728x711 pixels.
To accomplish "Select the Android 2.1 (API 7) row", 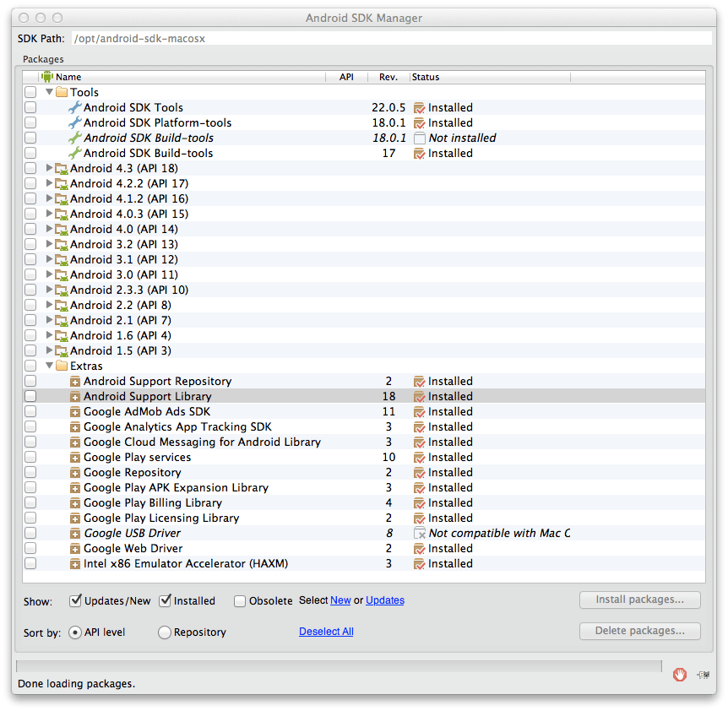I will tap(364, 320).
